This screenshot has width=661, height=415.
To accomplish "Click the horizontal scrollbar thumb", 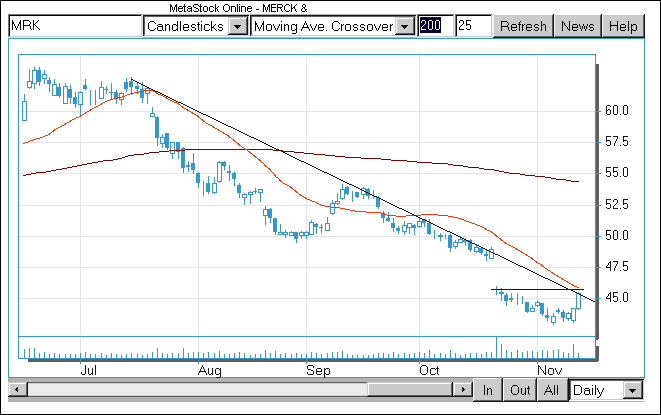I will (x=410, y=389).
